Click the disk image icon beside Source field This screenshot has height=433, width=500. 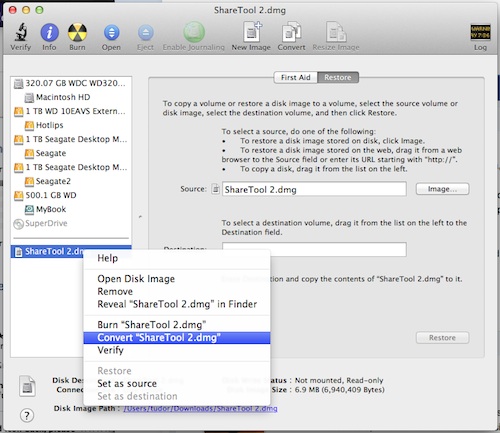click(216, 189)
